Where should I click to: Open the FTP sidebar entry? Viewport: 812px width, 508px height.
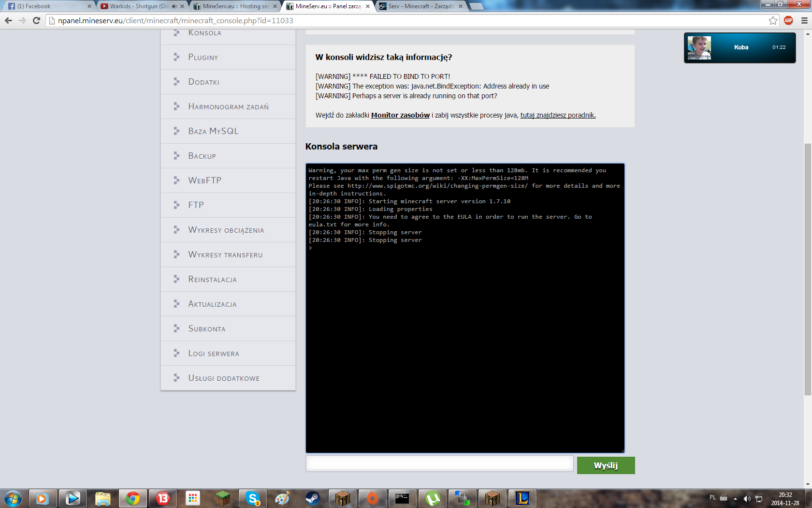tap(228, 205)
